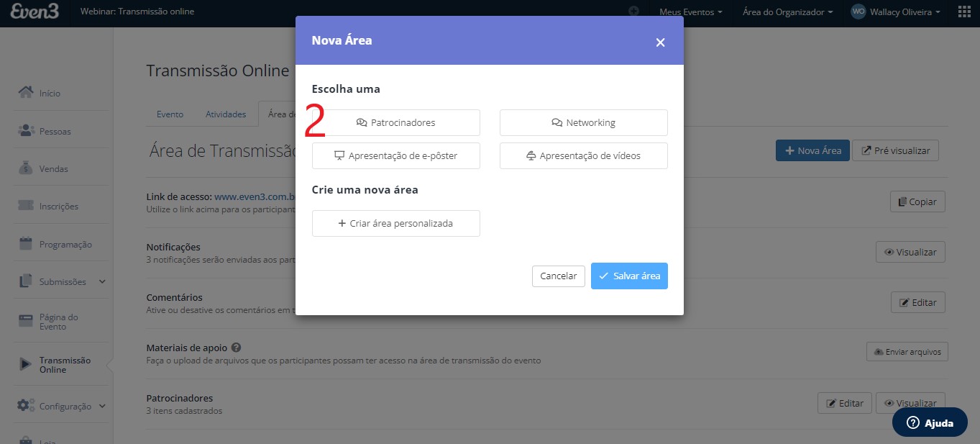Click Salvar área button
The height and width of the screenshot is (444, 980).
[629, 276]
